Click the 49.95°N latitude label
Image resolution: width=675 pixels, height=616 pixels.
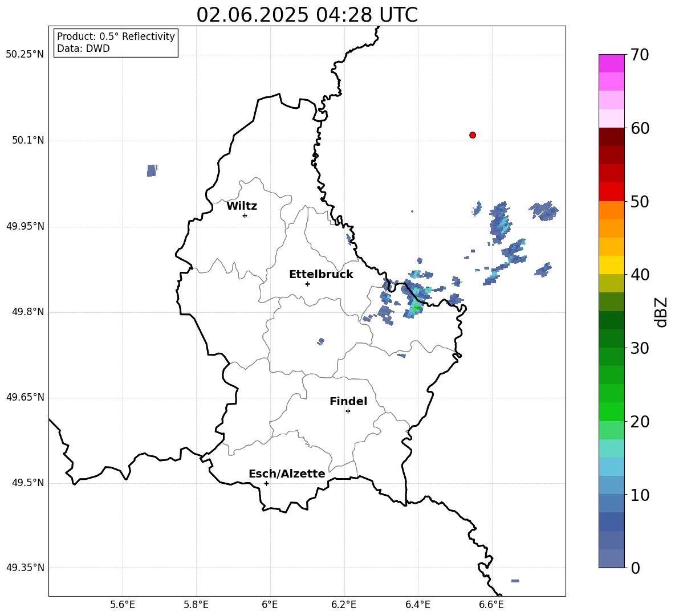coord(25,226)
